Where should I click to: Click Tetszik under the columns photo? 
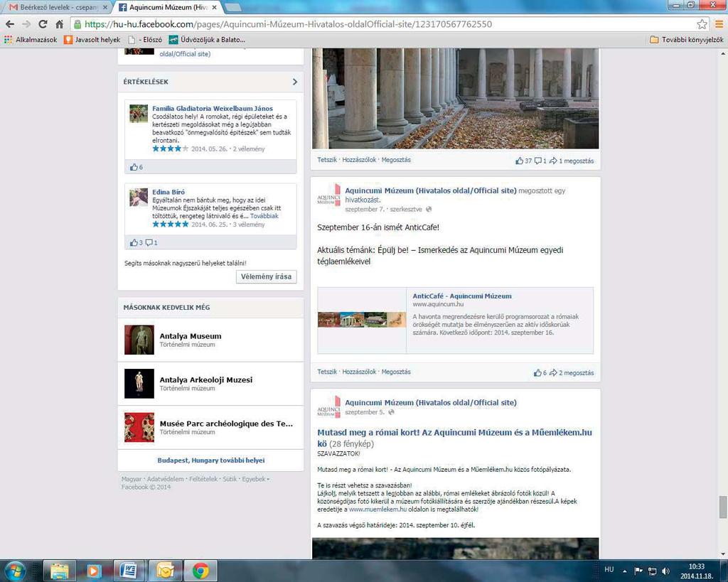[x=327, y=160]
